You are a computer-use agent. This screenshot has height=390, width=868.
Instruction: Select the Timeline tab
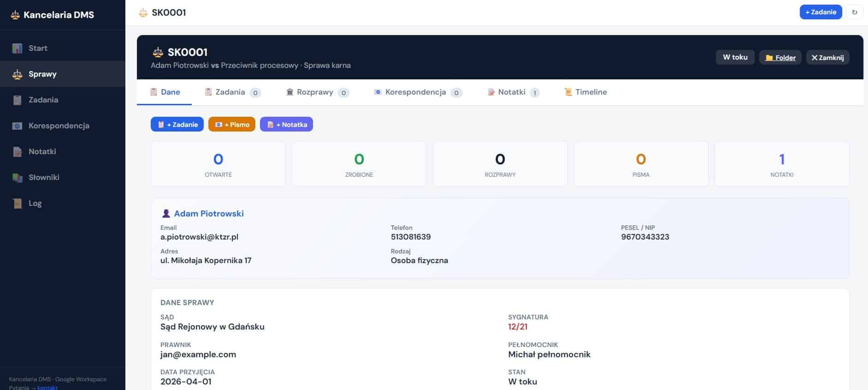click(x=585, y=92)
